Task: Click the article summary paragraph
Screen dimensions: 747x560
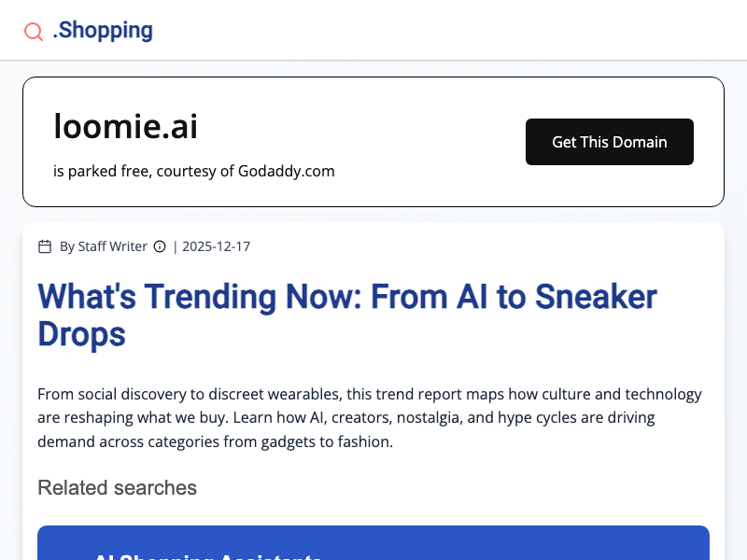Action: [x=370, y=418]
